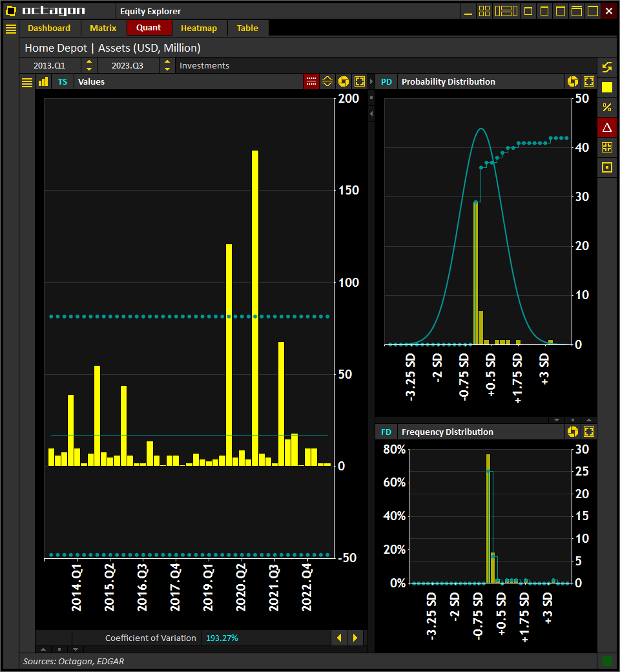The image size is (620, 672).
Task: Choose the tall window layout icon
Action: (544, 11)
